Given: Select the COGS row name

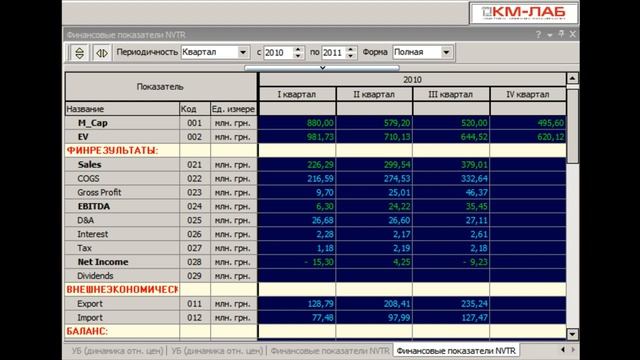Looking at the screenshot, I should [x=88, y=178].
